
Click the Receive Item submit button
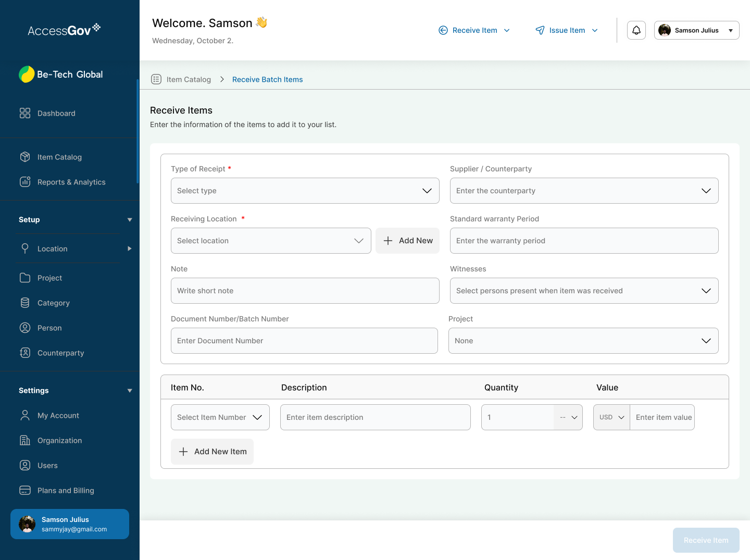(x=706, y=540)
